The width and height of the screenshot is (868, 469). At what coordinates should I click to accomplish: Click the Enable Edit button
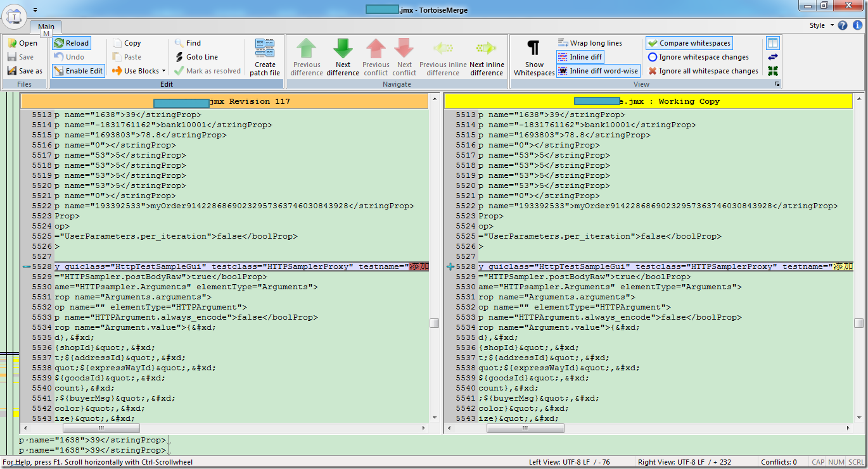pyautogui.click(x=78, y=71)
